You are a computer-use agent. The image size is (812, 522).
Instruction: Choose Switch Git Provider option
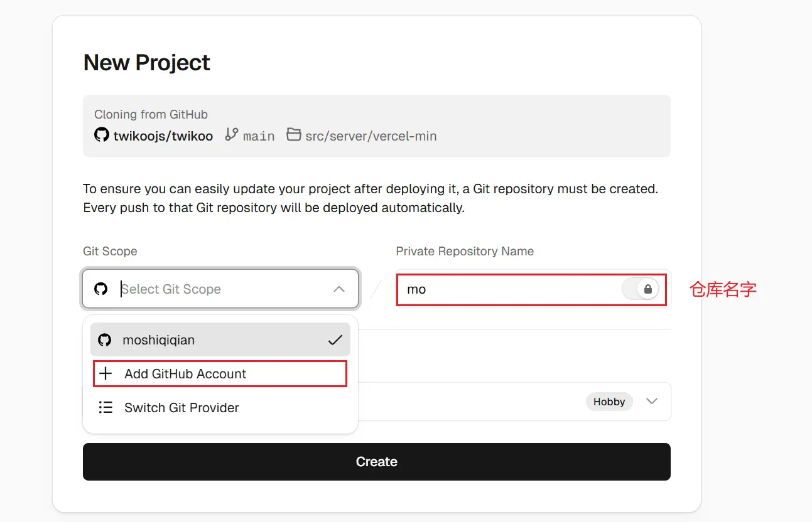pos(181,408)
